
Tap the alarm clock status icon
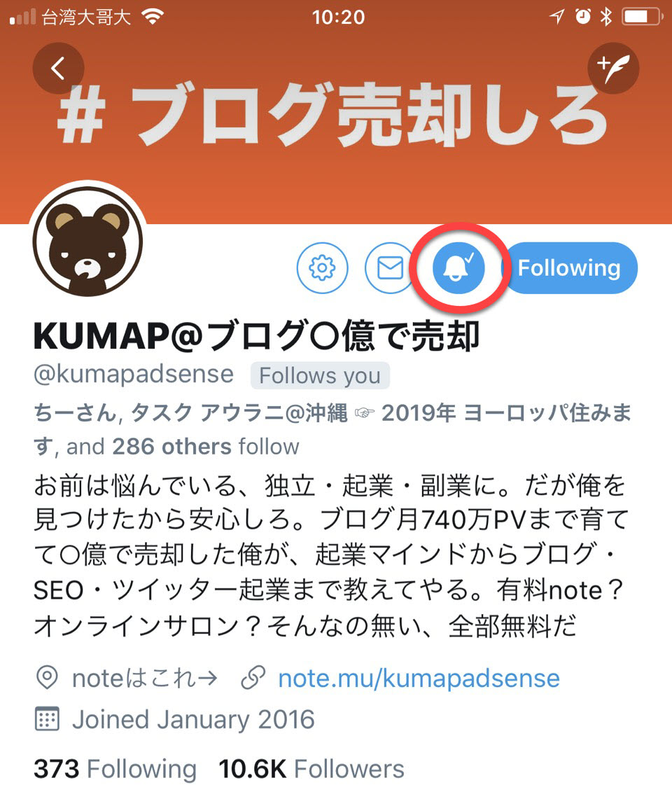(583, 17)
